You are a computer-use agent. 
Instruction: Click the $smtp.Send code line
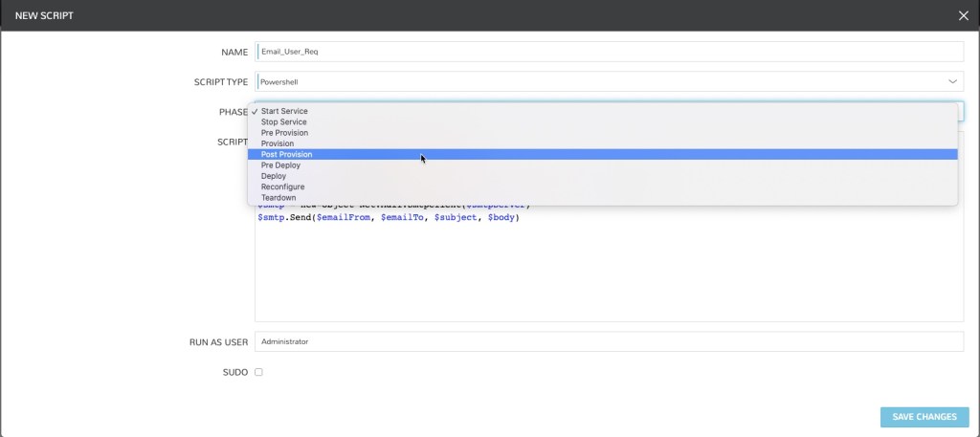pos(388,218)
